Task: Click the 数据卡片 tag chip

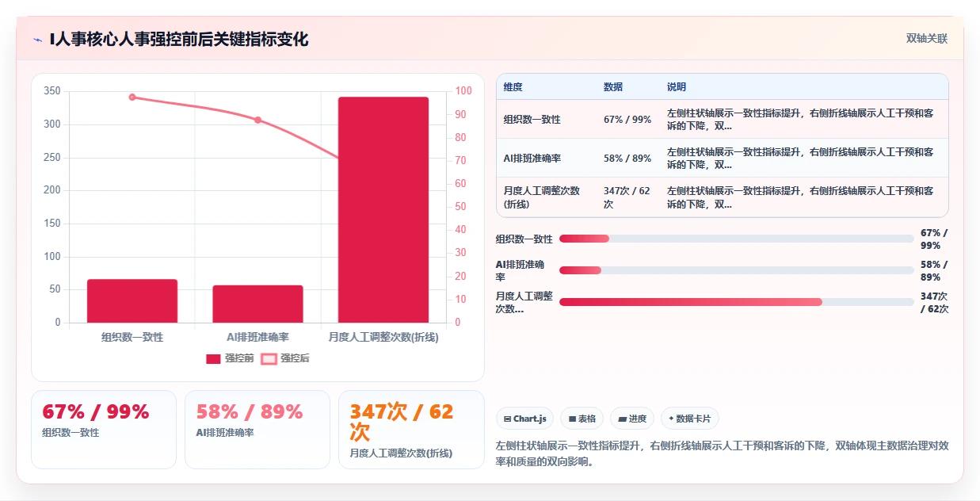Action: (689, 419)
